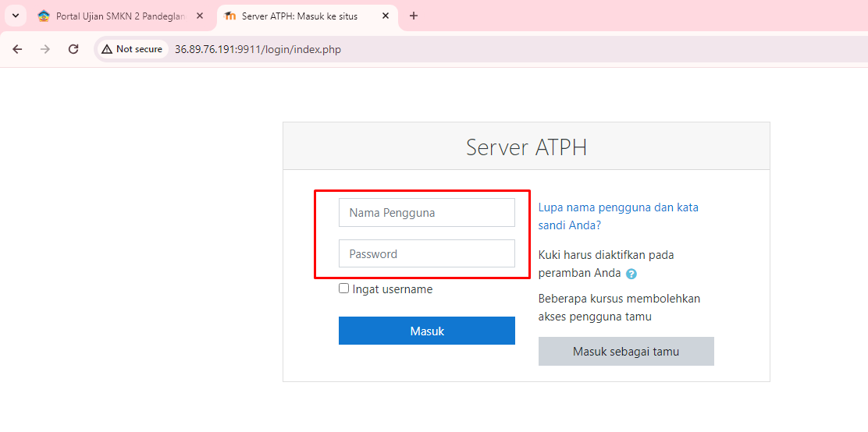Click the Server ATPH heading

(x=526, y=147)
